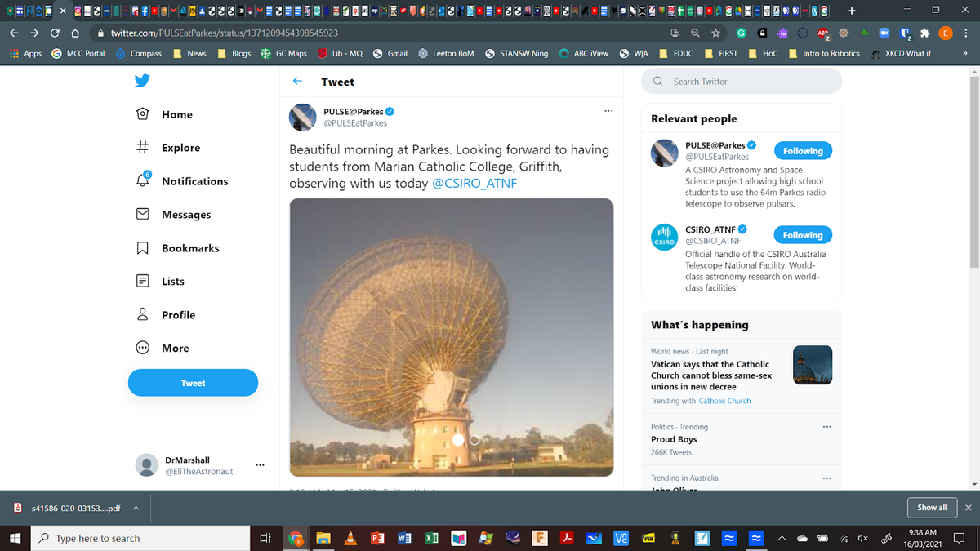Image resolution: width=980 pixels, height=551 pixels.
Task: Open the Chrome three-dot menu
Action: (x=966, y=33)
